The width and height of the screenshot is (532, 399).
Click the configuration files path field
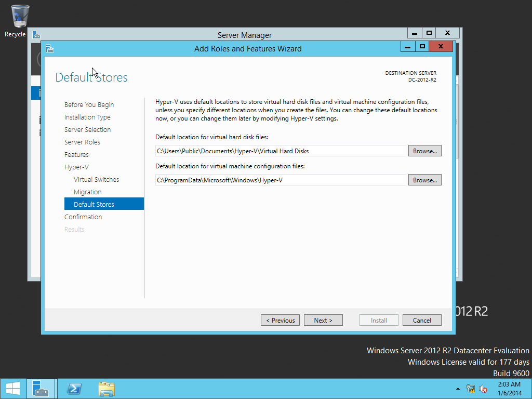pyautogui.click(x=281, y=180)
